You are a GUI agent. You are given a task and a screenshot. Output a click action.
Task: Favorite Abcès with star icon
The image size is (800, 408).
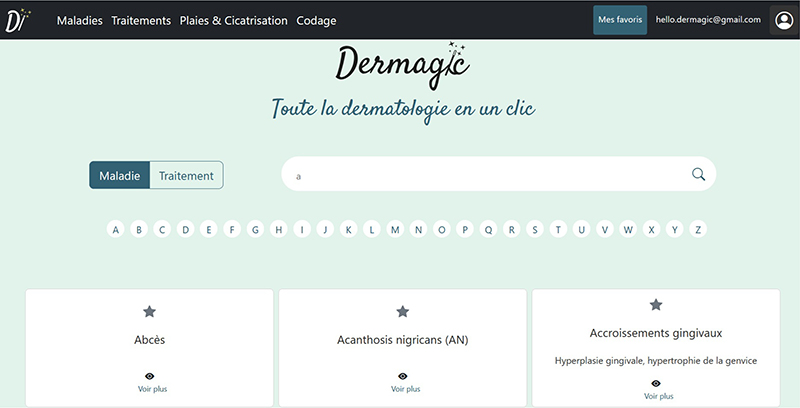point(149,311)
